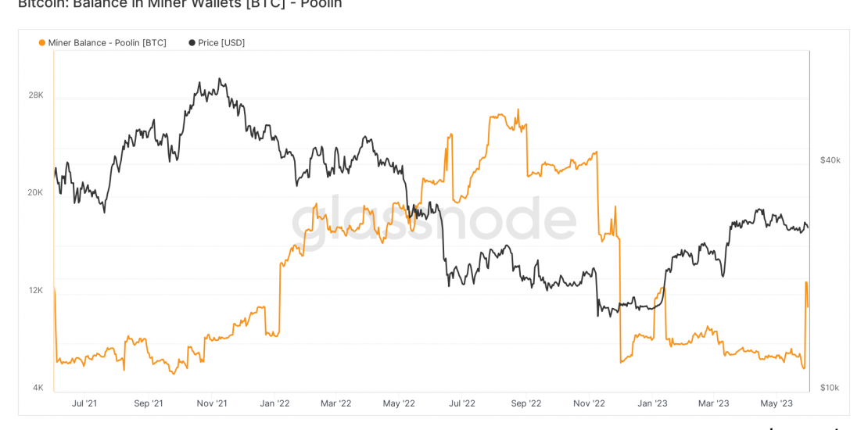Screen dimensions: 868x430
Task: Select Jul '21 on the time axis
Action: pyautogui.click(x=84, y=403)
